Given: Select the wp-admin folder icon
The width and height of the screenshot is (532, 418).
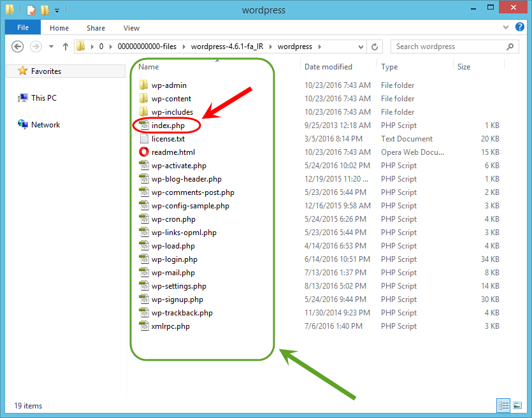Looking at the screenshot, I should click(143, 85).
